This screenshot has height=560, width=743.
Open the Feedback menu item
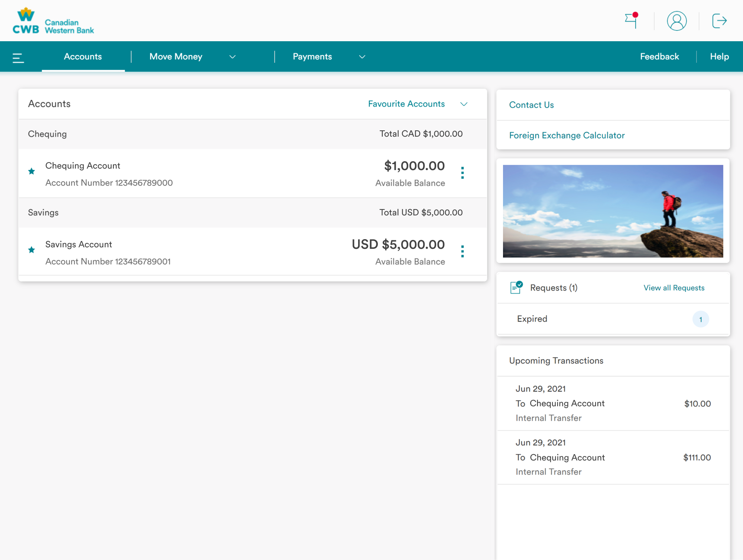(659, 56)
